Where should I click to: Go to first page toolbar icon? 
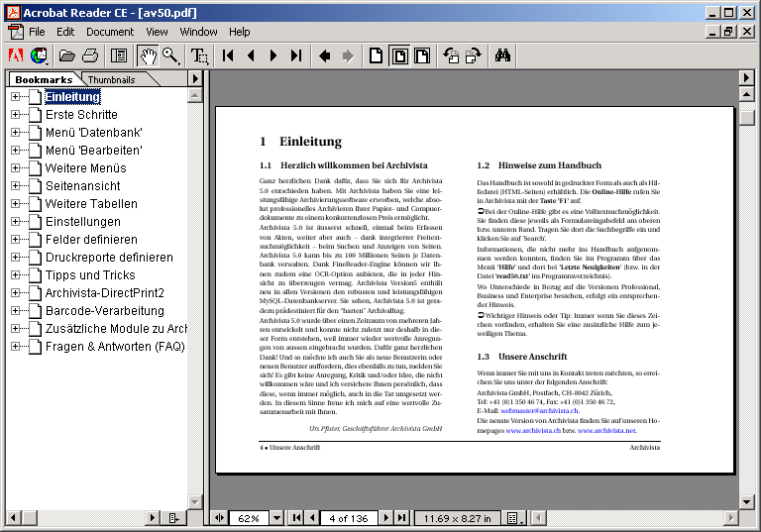click(228, 55)
